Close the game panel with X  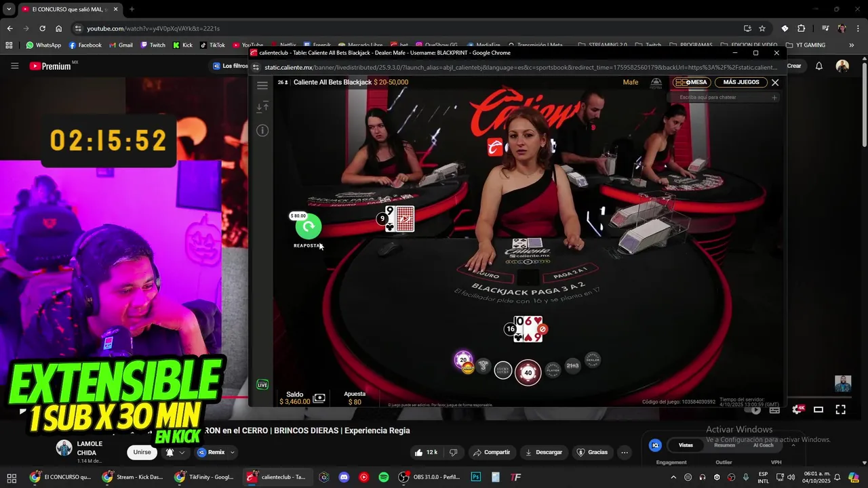775,82
